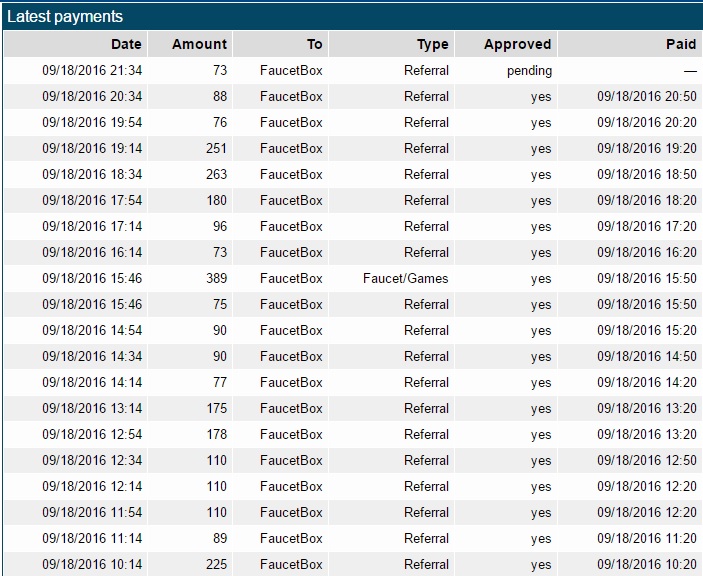Click the Latest payments panel title

click(x=65, y=17)
